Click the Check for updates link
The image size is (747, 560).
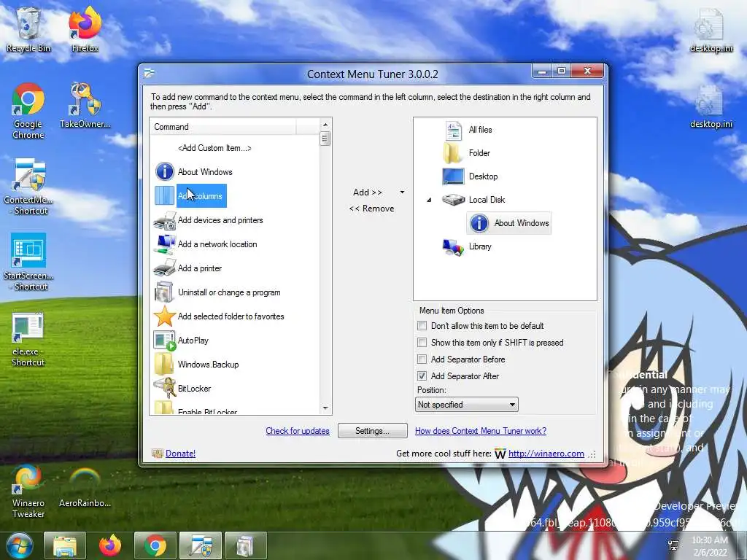(x=298, y=430)
